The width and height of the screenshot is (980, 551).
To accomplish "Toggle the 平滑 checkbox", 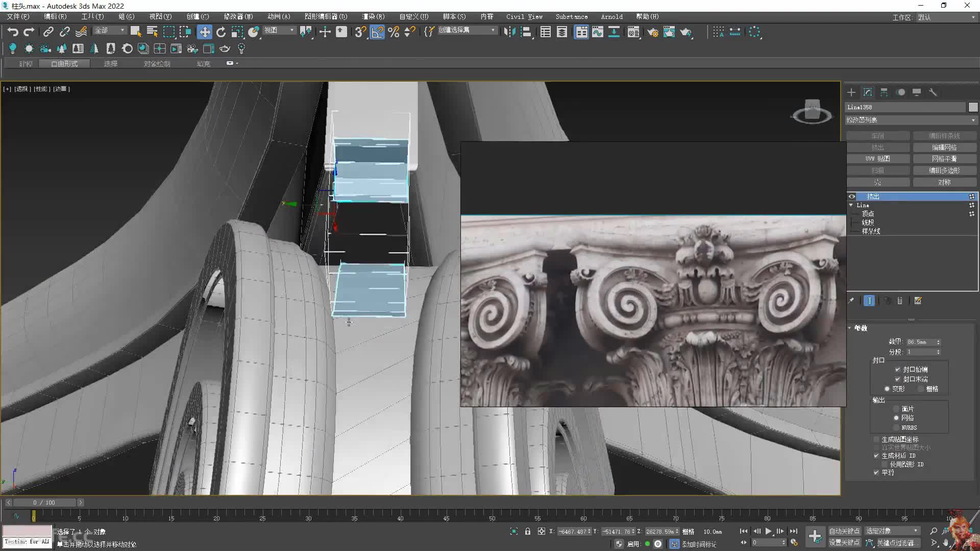I will point(876,472).
